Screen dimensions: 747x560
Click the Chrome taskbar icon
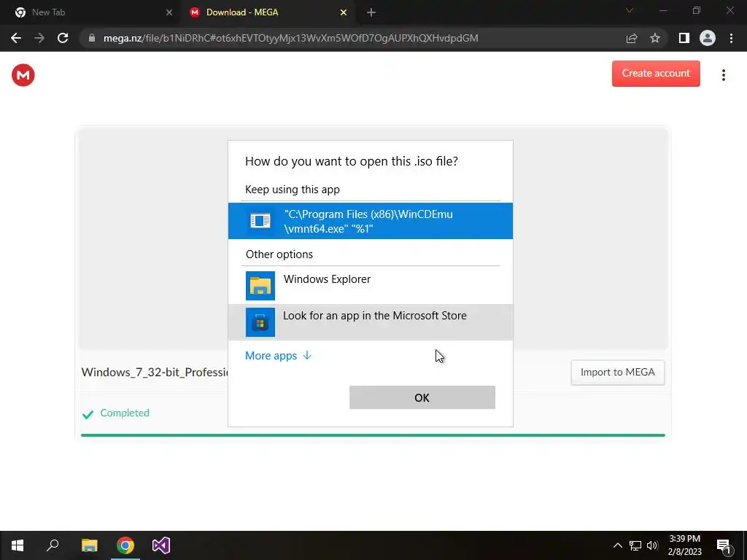[x=125, y=545]
